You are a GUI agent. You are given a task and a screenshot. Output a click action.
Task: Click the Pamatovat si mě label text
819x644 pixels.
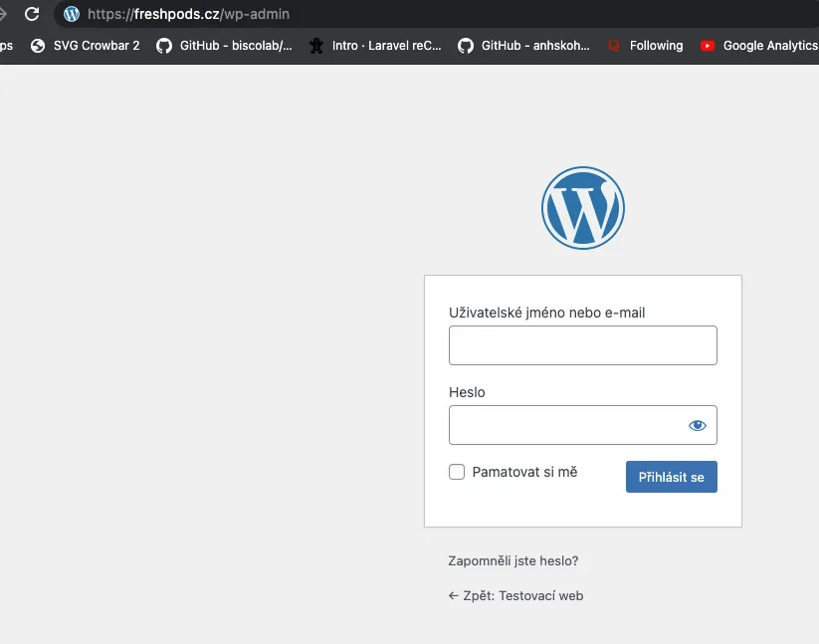(x=524, y=472)
